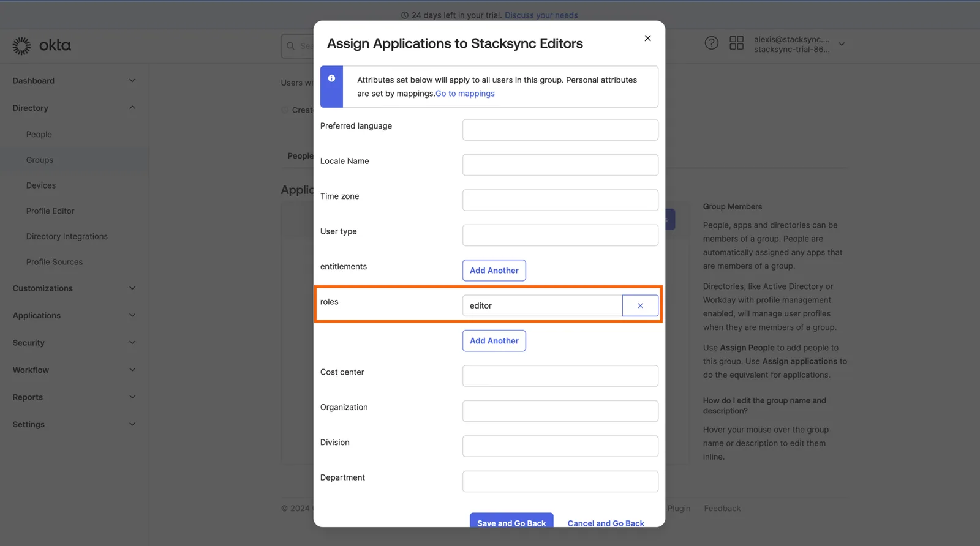
Task: Click the Cost center field
Action: click(560, 376)
